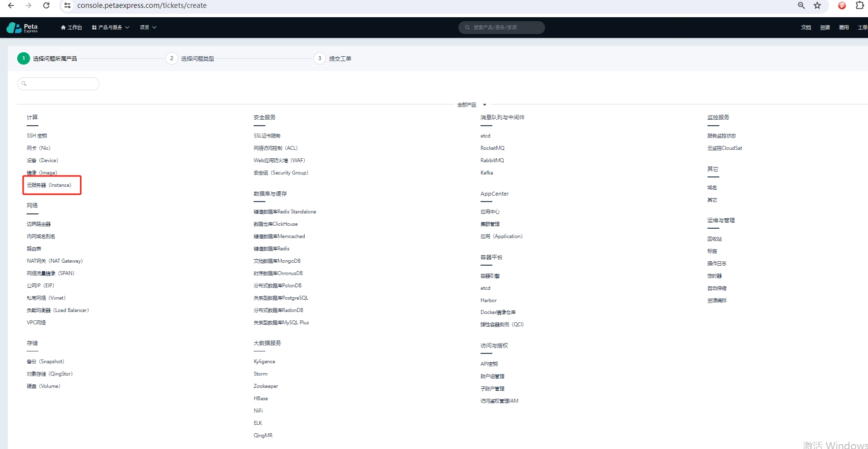Viewport: 868px width, 449px height.
Task: Open the site info icon in address bar
Action: click(67, 5)
